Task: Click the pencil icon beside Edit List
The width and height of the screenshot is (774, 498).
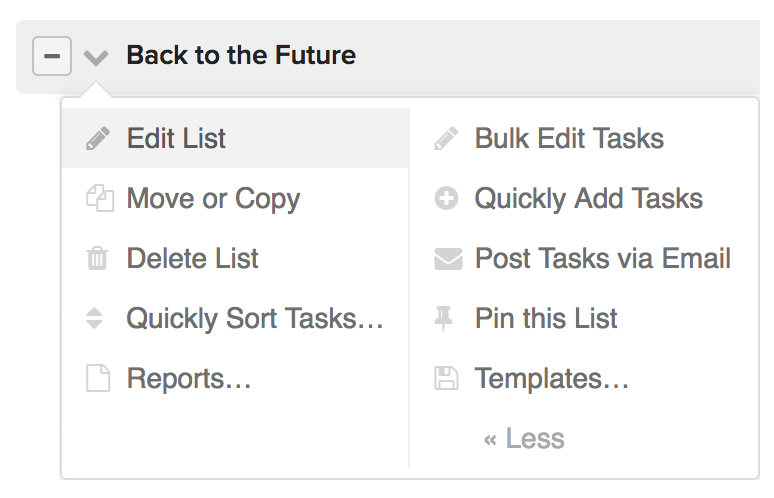Action: (x=97, y=139)
